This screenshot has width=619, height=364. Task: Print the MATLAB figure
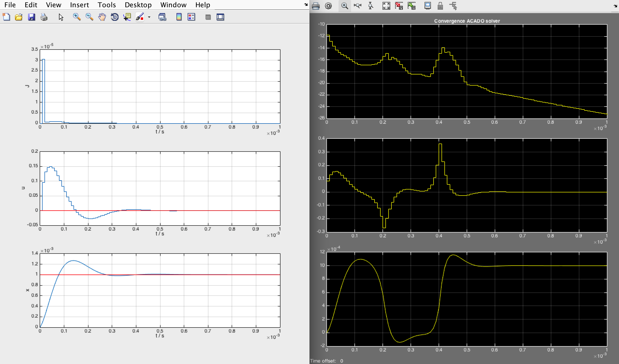(x=44, y=17)
